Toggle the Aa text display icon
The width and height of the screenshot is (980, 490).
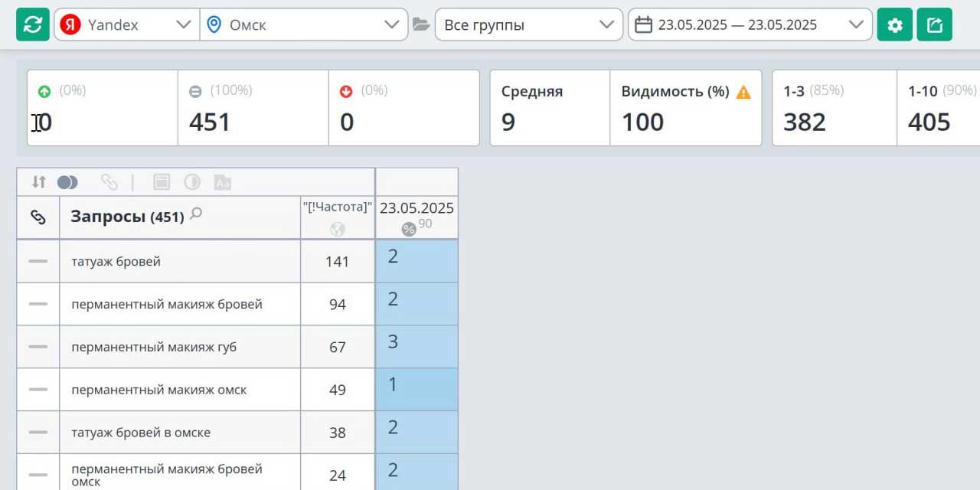222,182
